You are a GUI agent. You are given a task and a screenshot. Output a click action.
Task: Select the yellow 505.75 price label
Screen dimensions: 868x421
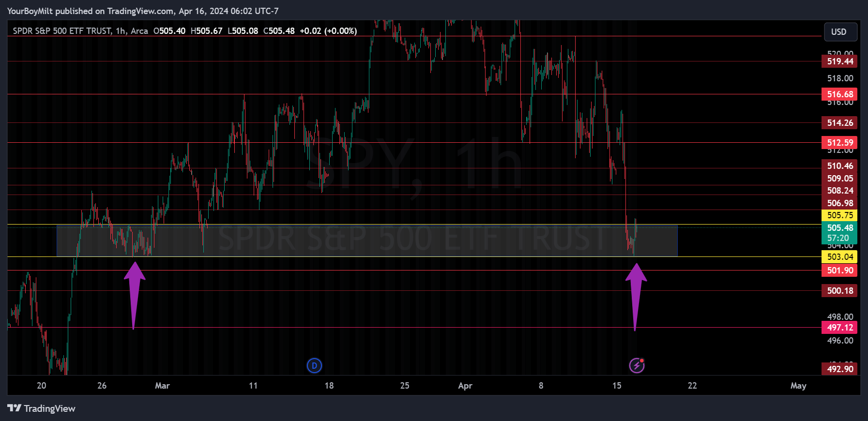pos(839,215)
